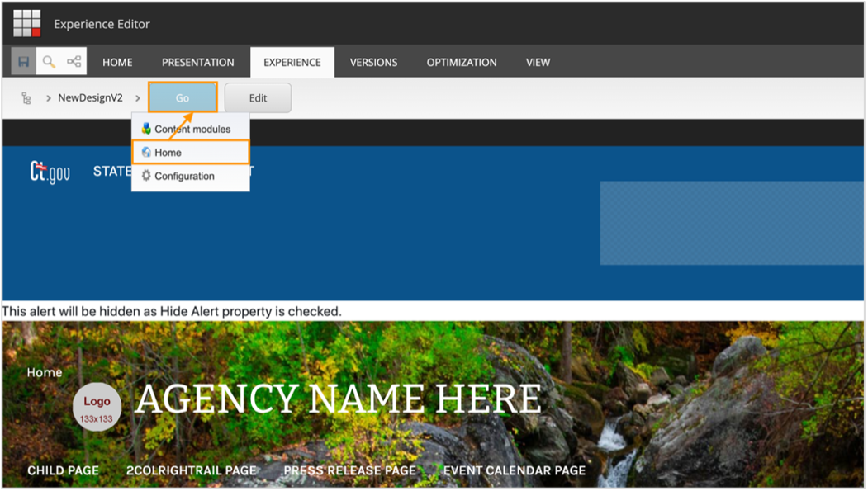Click the blocks icon beside Content modules
The height and width of the screenshot is (491, 868).
click(145, 128)
